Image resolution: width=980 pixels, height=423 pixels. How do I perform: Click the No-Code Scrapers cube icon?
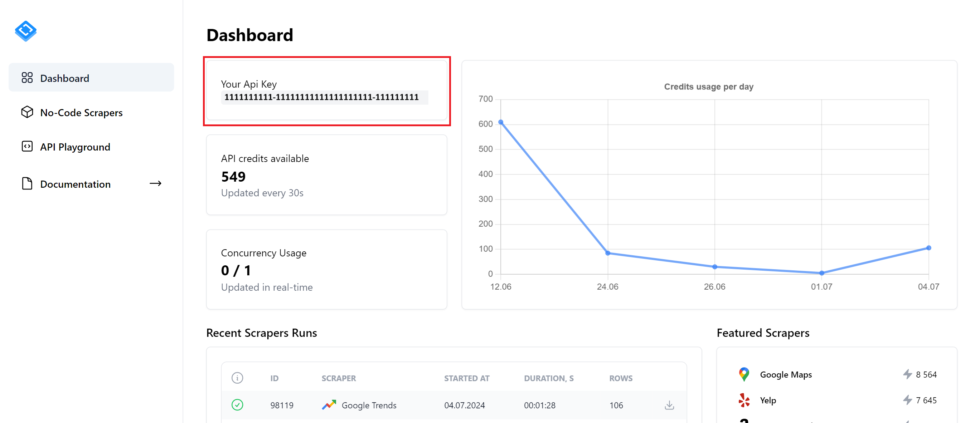tap(27, 112)
